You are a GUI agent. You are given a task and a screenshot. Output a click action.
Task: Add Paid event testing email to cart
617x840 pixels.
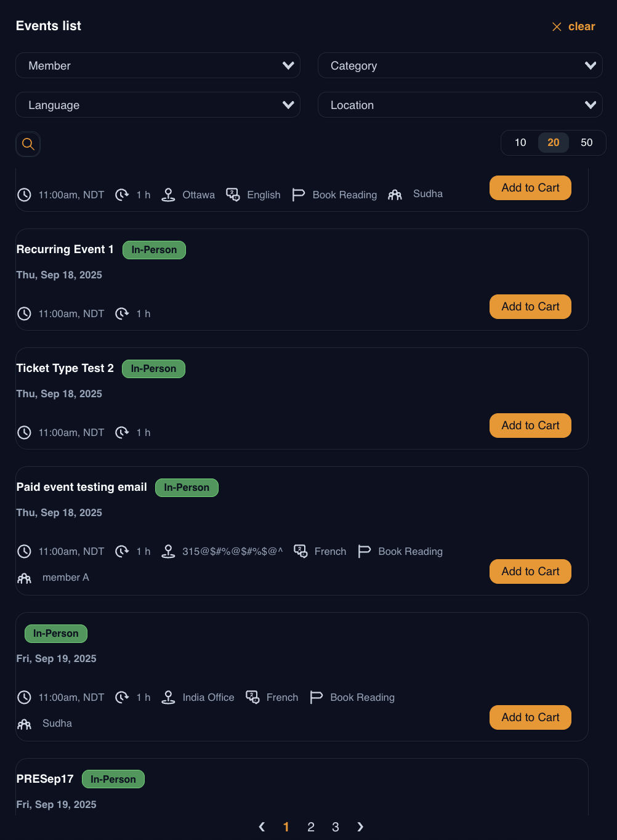530,571
